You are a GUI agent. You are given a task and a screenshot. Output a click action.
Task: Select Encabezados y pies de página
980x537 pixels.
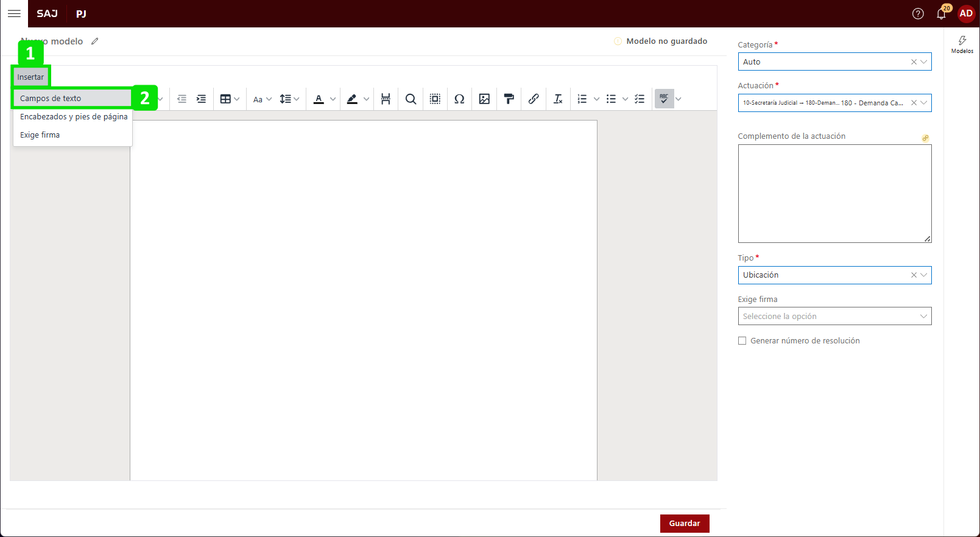pyautogui.click(x=74, y=117)
